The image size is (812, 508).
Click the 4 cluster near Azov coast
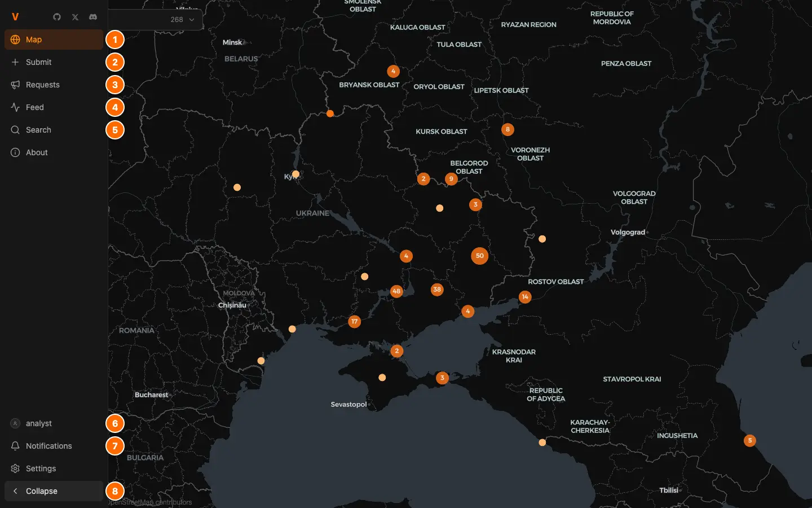coord(467,311)
